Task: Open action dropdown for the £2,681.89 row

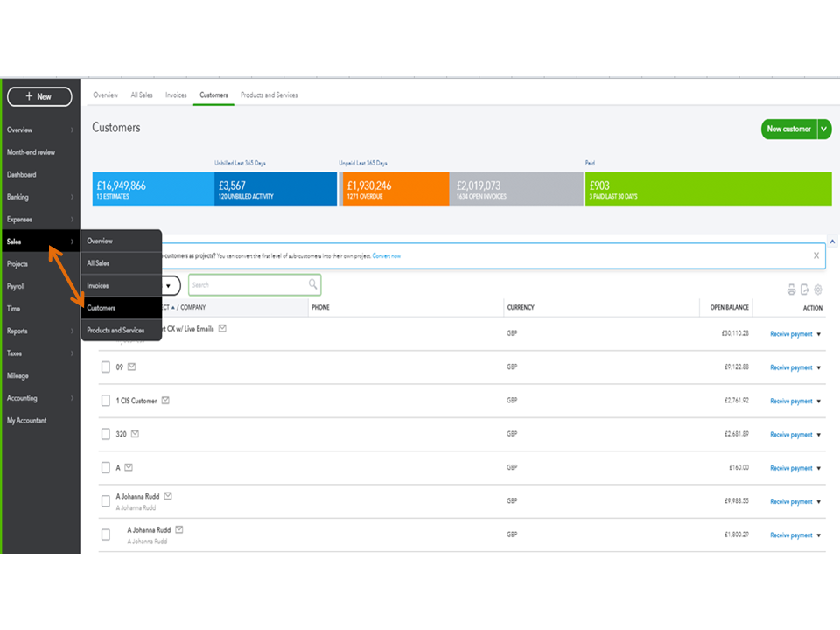Action: point(819,435)
